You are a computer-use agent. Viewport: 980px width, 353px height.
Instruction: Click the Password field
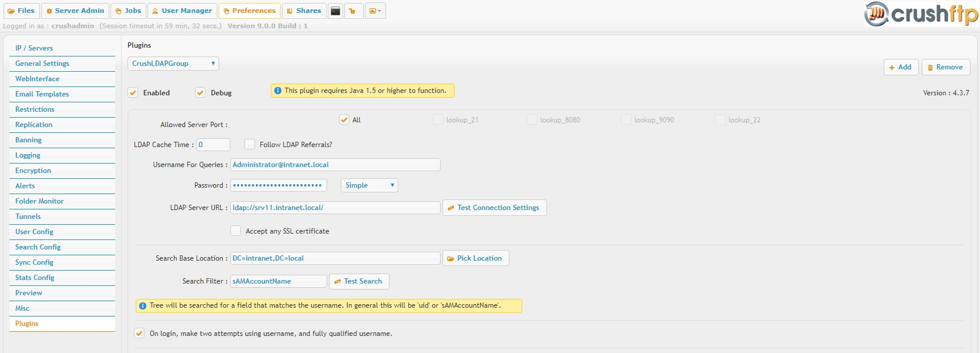point(278,185)
